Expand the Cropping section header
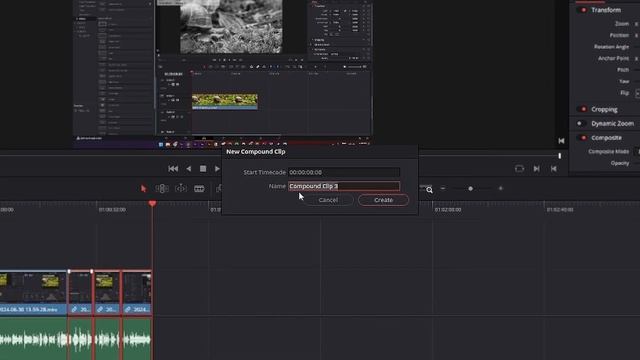The height and width of the screenshot is (360, 640). pos(604,109)
